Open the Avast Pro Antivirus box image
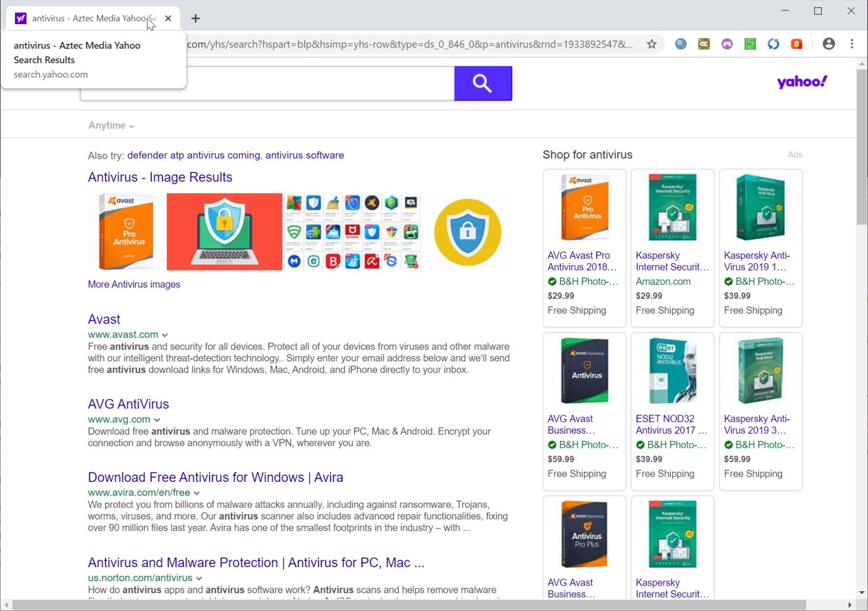This screenshot has height=611, width=868. pyautogui.click(x=127, y=232)
